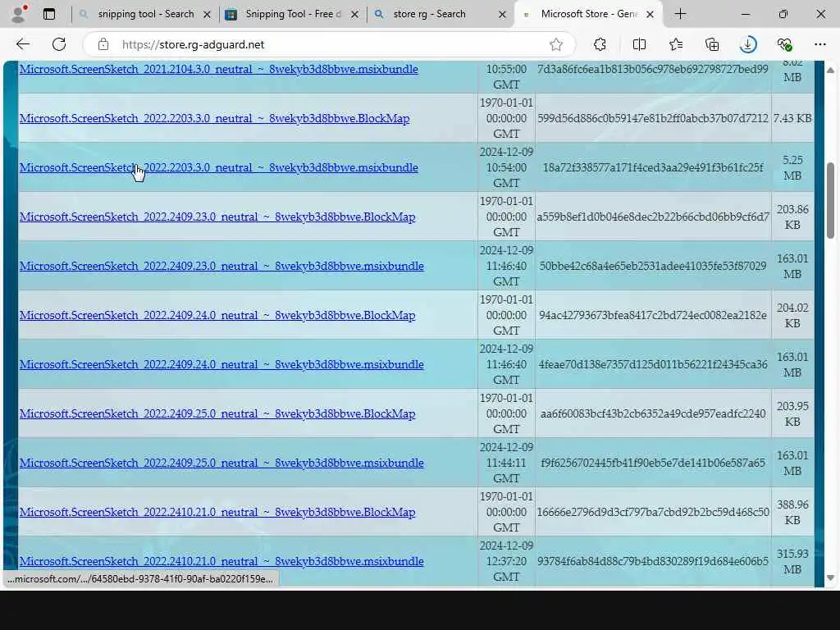Select the 2024-12-09 12:37:20 GMT date cell

tap(506, 561)
